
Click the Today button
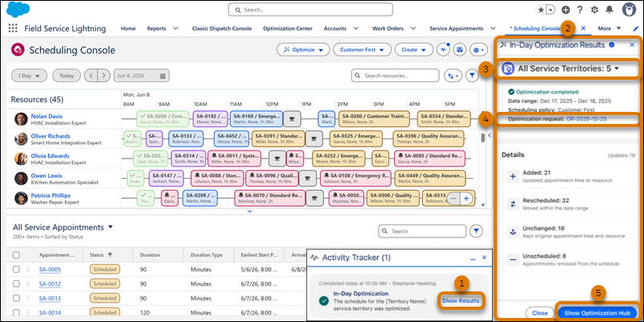tap(66, 76)
